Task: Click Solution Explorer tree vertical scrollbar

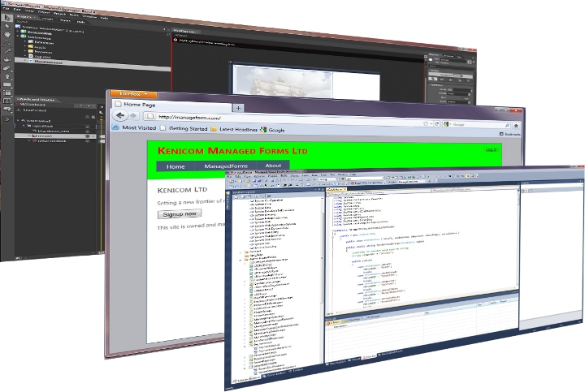Action: click(x=322, y=279)
